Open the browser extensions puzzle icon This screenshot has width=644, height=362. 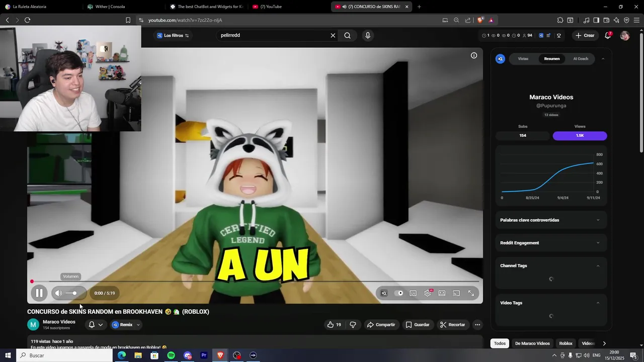click(560, 20)
